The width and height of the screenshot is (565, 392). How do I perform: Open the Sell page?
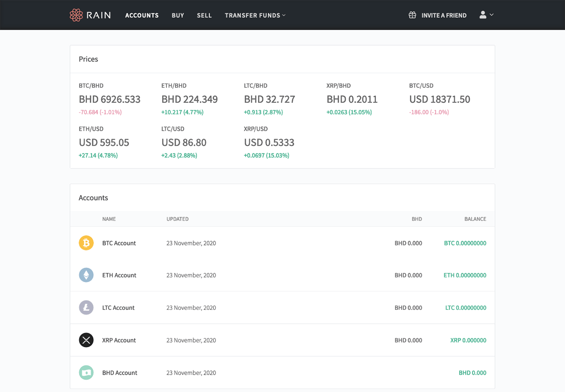click(204, 15)
